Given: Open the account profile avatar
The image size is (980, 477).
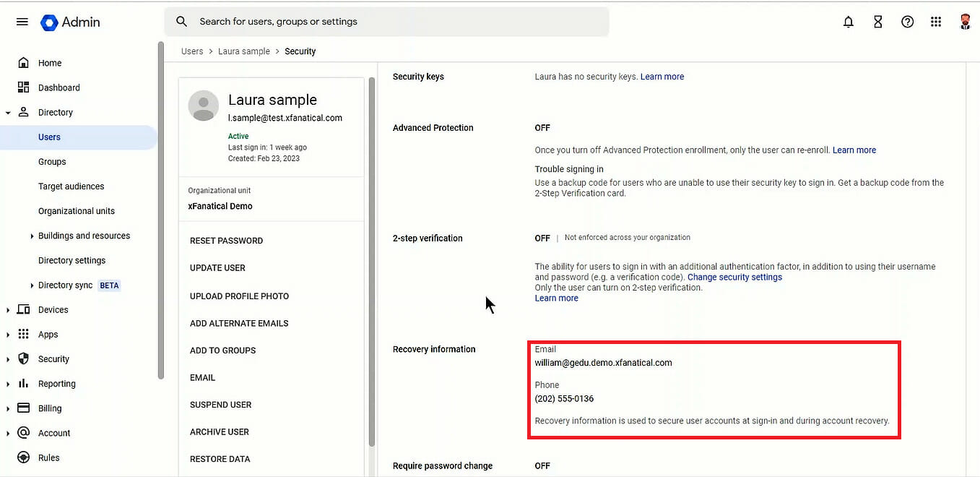Looking at the screenshot, I should point(966,22).
